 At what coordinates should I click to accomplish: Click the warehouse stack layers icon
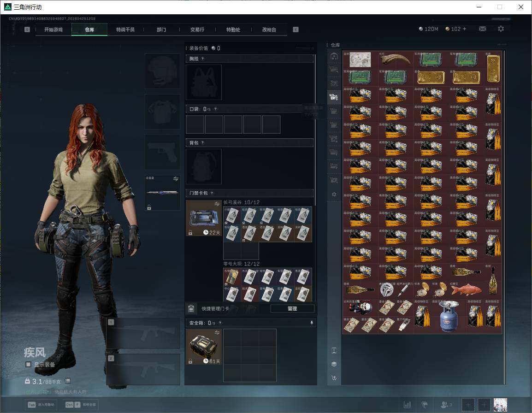click(334, 364)
